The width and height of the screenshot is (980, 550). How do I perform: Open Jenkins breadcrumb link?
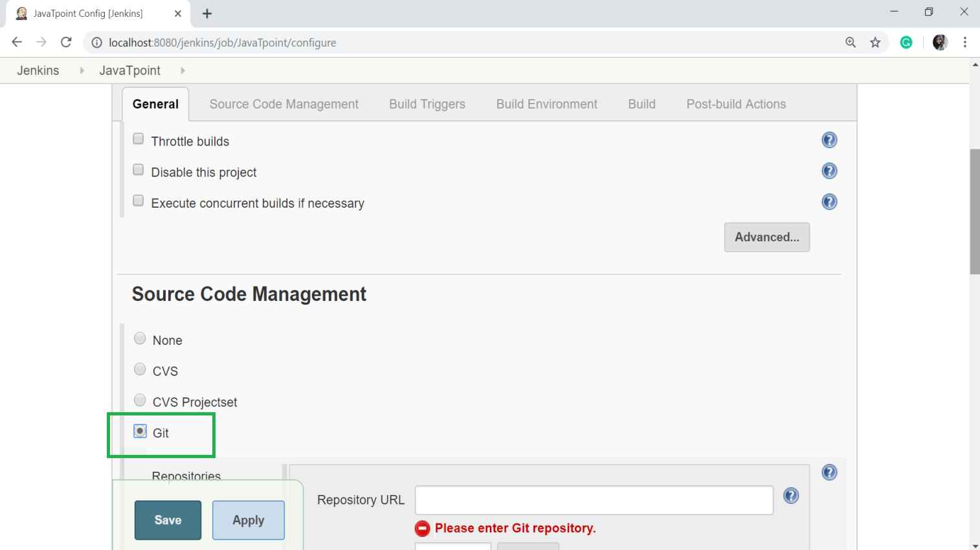(38, 71)
